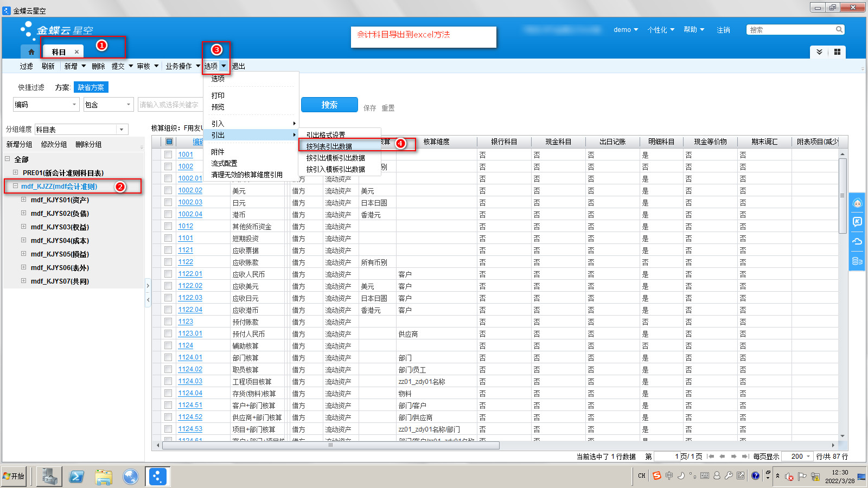Viewport: 868px width, 488px height.
Task: Toggle the select-all header checkbox
Action: 169,142
